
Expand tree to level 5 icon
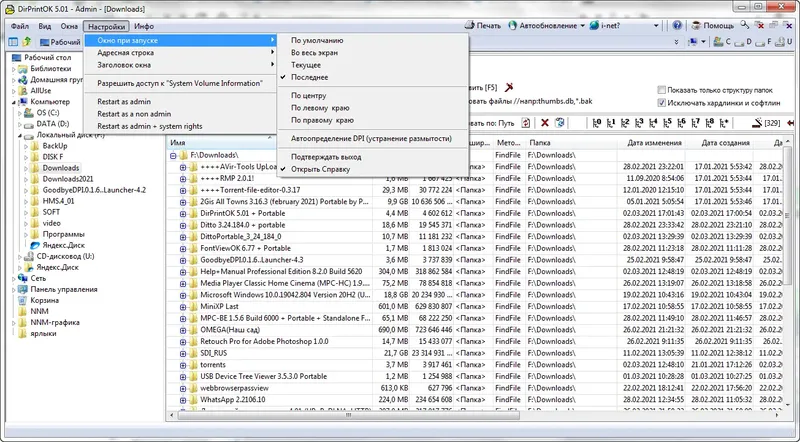pos(667,123)
